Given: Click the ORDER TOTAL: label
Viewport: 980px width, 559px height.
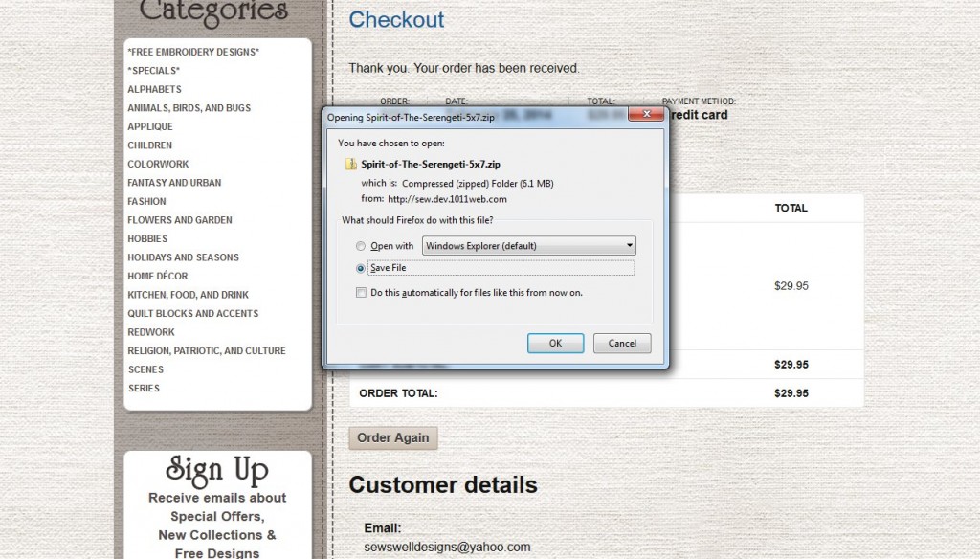Looking at the screenshot, I should [x=398, y=393].
